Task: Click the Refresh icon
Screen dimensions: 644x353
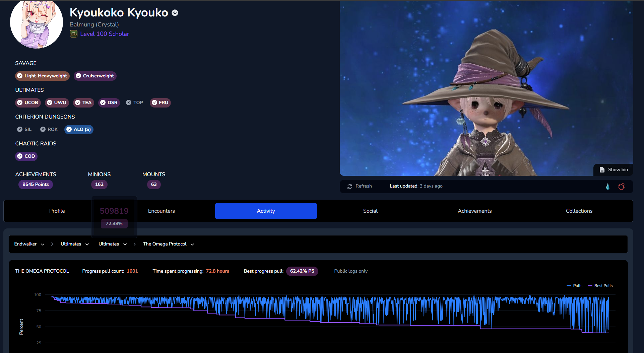Action: pos(350,186)
